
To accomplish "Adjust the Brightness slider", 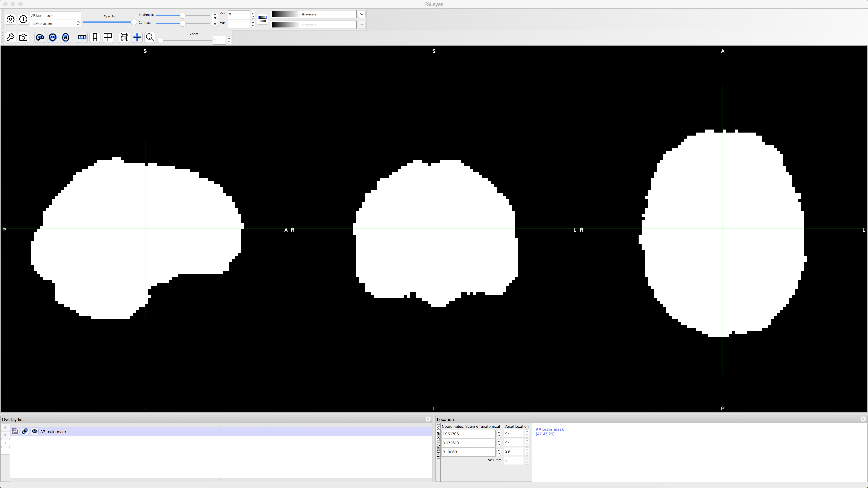I will click(183, 15).
